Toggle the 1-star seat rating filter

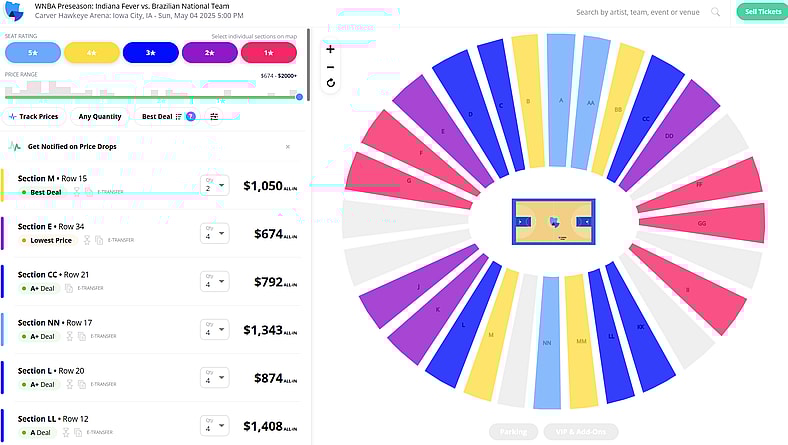pos(269,53)
